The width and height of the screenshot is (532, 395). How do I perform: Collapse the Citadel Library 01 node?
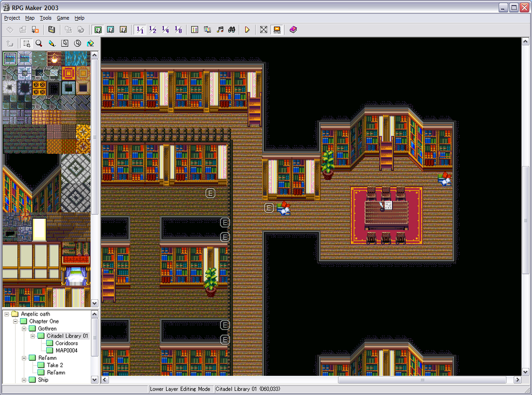(33, 336)
